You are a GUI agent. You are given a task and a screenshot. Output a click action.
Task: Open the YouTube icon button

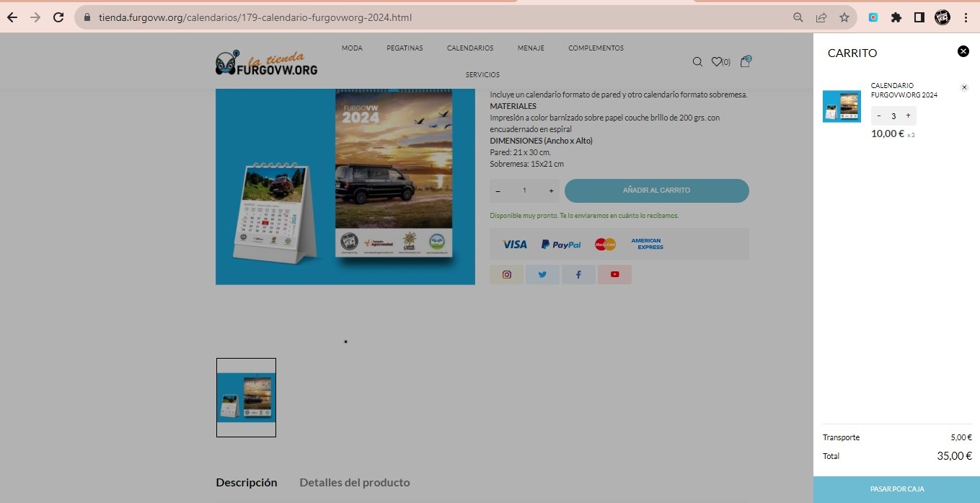(614, 274)
